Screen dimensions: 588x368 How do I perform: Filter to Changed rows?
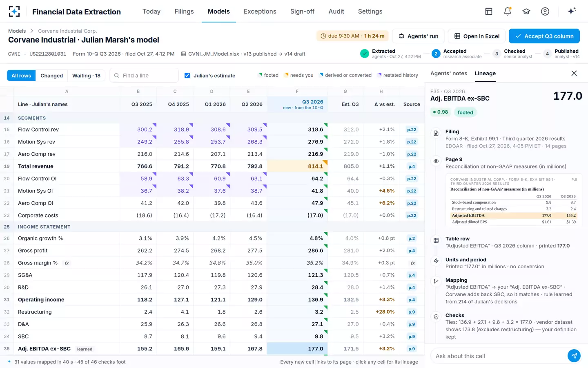52,76
